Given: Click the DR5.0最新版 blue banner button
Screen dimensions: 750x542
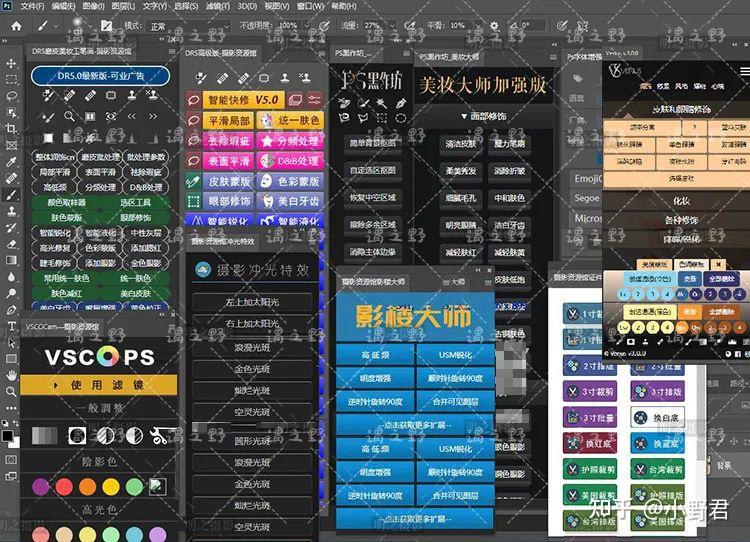Looking at the screenshot, I should point(100,76).
